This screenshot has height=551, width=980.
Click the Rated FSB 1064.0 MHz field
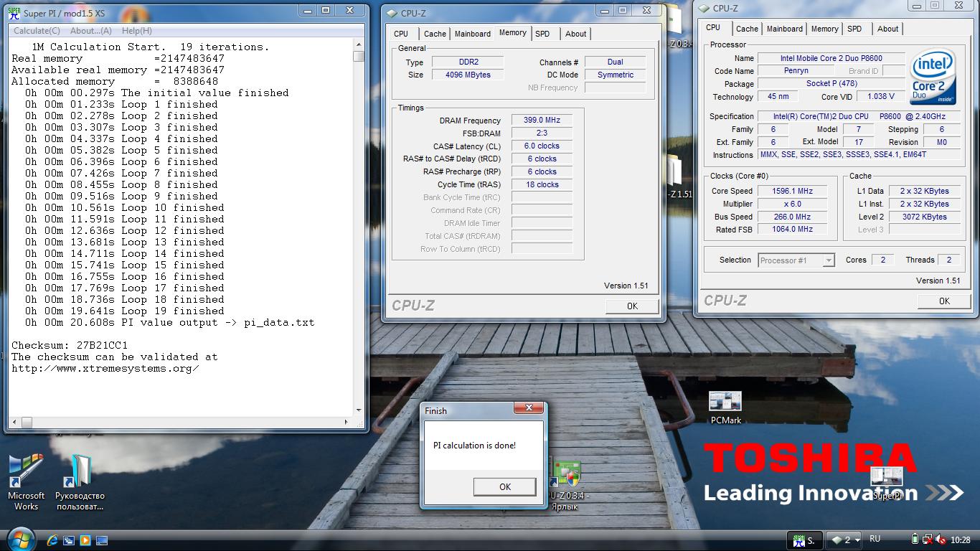click(792, 230)
